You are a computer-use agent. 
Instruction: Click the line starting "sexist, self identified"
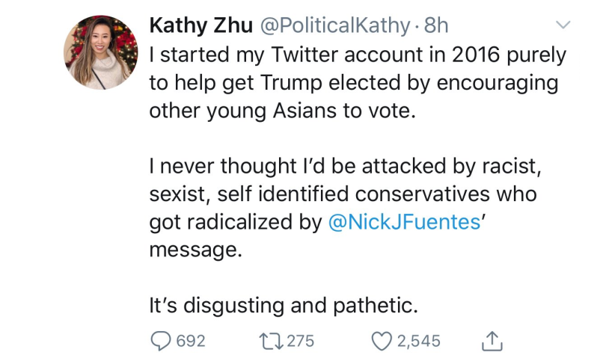343,194
